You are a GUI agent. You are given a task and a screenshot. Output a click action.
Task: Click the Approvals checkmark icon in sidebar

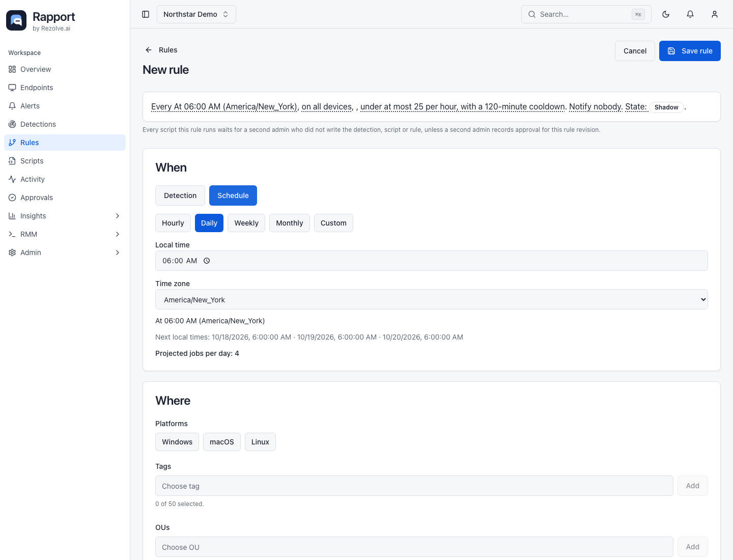[x=12, y=198]
